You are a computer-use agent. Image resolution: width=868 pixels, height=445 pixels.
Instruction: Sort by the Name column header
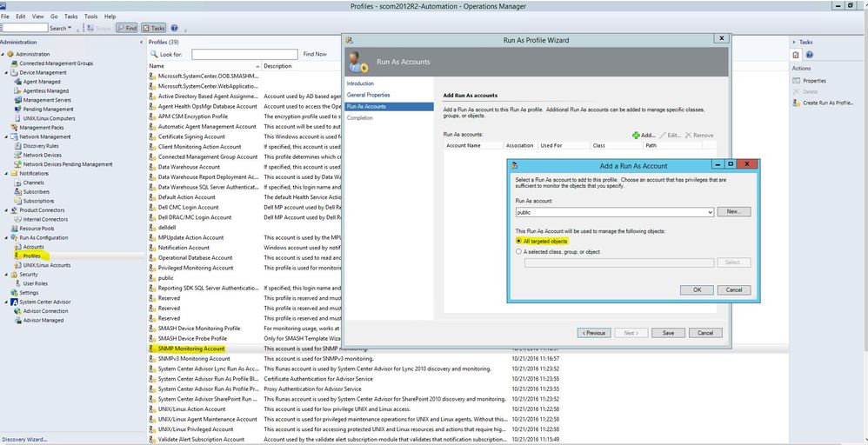click(x=204, y=66)
